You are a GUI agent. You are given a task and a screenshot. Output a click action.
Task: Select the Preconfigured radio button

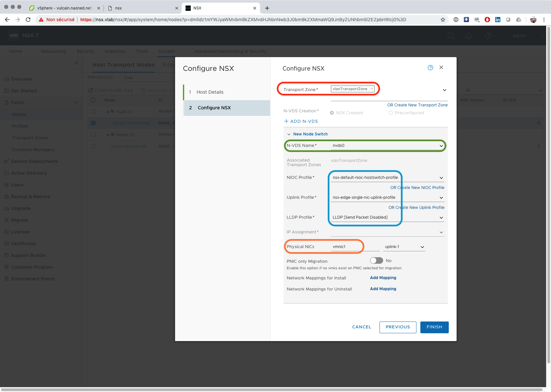390,113
